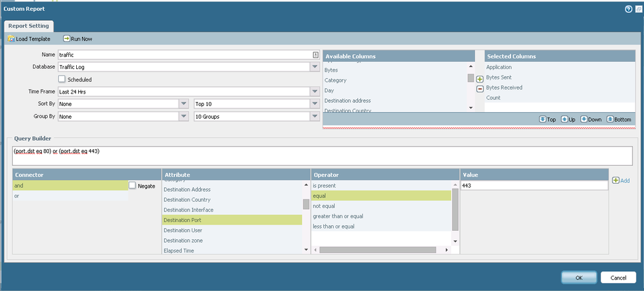The width and height of the screenshot is (644, 291).
Task: Click the Load Template folder icon
Action: click(11, 39)
